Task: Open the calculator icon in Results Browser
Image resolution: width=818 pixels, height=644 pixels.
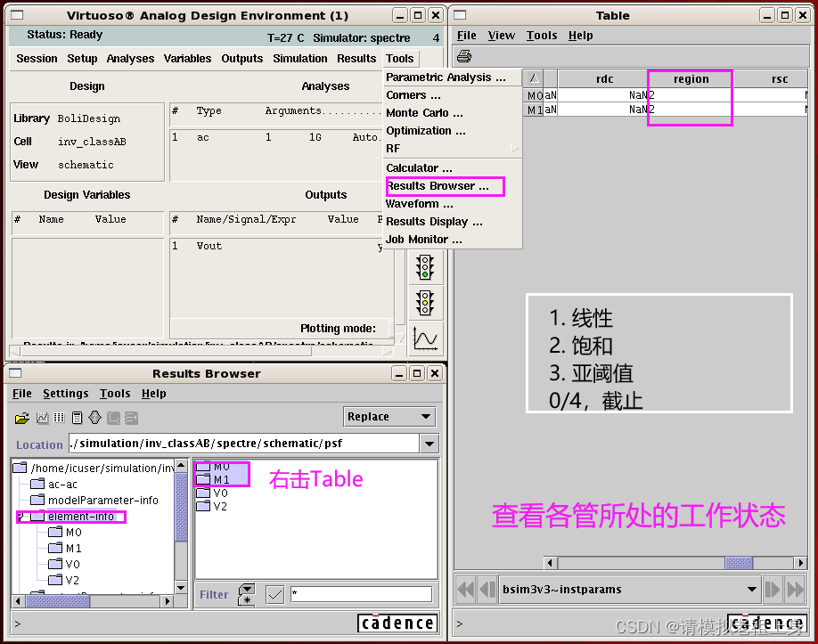Action: tap(77, 418)
